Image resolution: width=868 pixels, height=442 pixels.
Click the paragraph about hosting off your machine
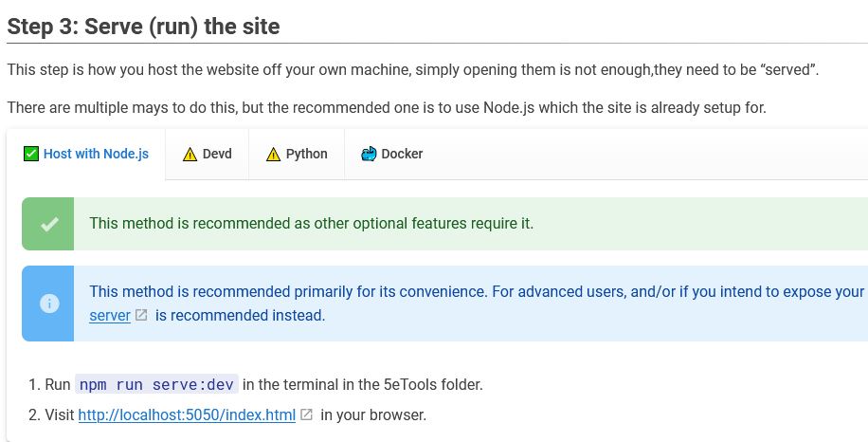click(x=412, y=70)
